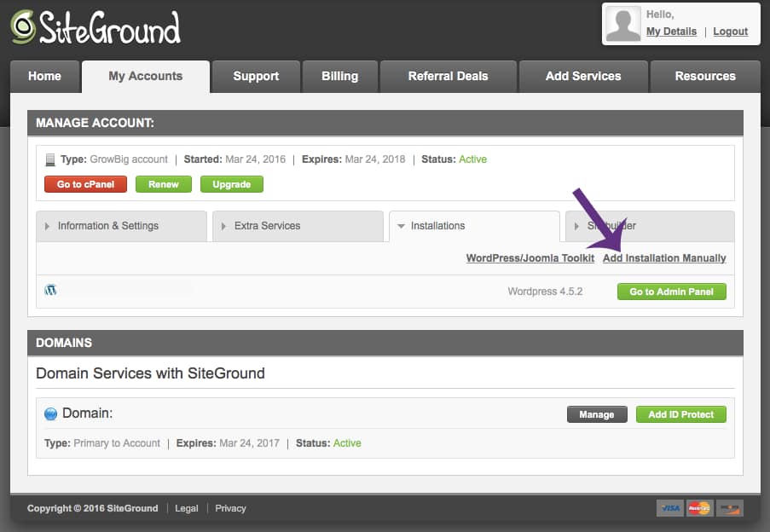
Task: Click the Visa card icon
Action: [669, 508]
